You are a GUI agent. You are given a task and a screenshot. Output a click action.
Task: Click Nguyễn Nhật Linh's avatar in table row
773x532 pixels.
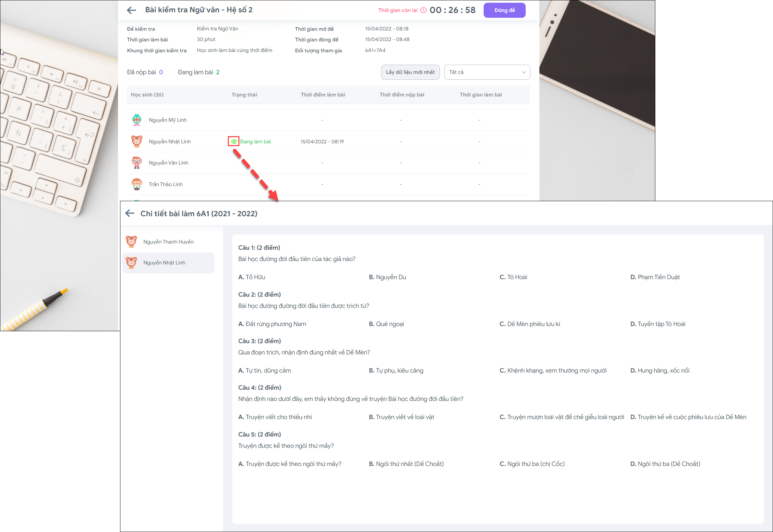pyautogui.click(x=137, y=141)
